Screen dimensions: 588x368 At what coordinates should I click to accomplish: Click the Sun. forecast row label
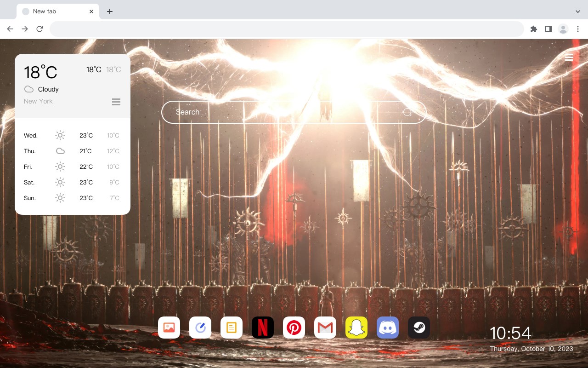click(x=30, y=198)
